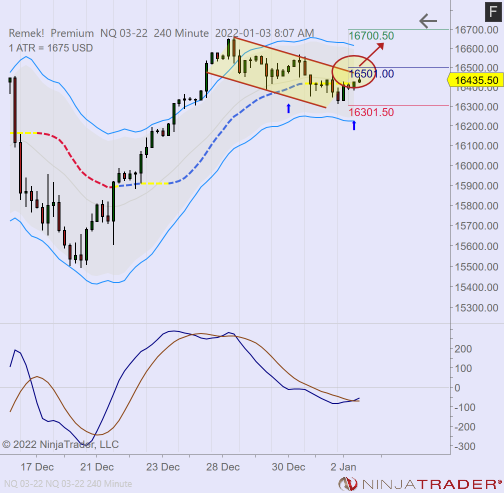Select the red 16301.50 level label
Image resolution: width=504 pixels, height=493 pixels.
[x=371, y=112]
